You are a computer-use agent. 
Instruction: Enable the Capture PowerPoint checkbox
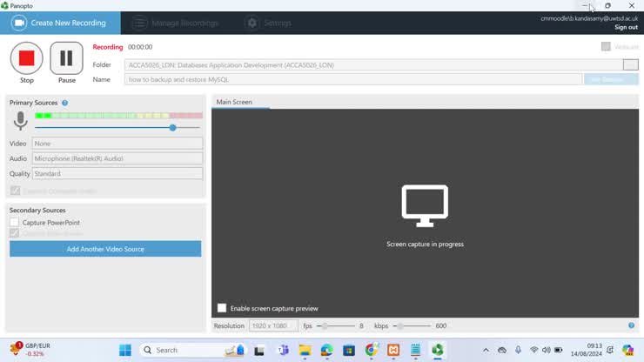coord(15,223)
